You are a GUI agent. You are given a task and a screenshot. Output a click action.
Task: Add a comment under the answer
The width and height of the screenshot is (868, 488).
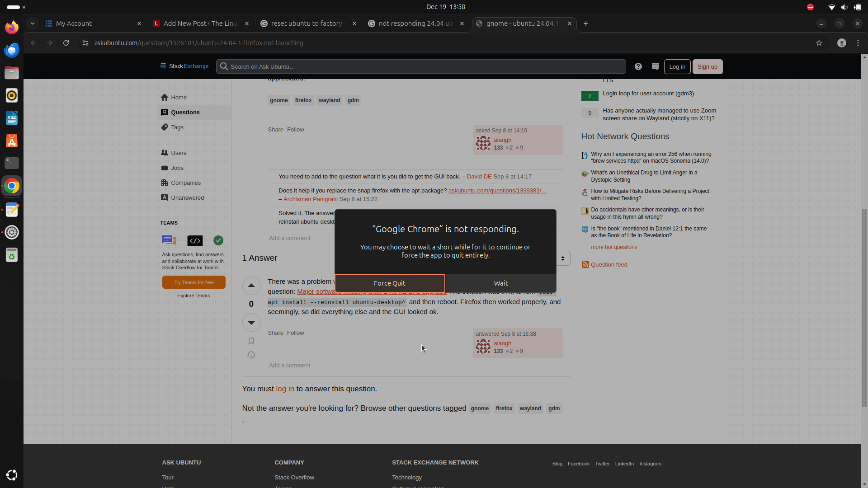289,366
